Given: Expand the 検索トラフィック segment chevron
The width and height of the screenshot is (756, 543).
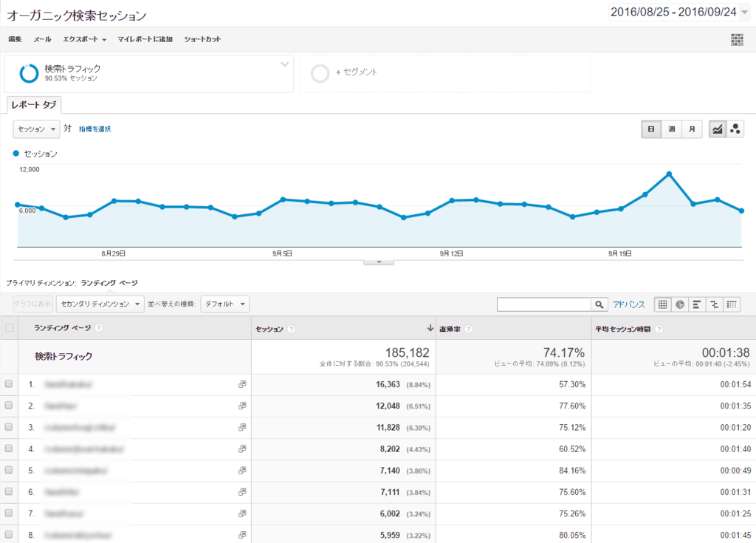Looking at the screenshot, I should pos(284,64).
